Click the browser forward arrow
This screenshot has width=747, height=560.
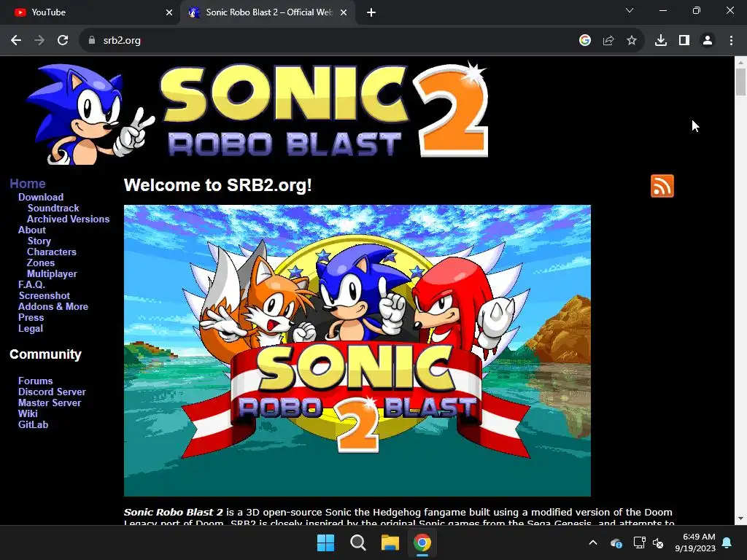coord(39,41)
